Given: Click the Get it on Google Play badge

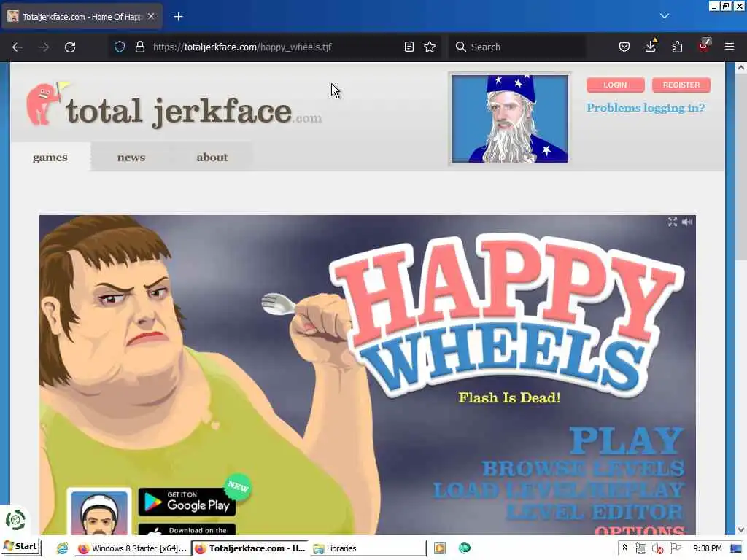Looking at the screenshot, I should pyautogui.click(x=187, y=502).
